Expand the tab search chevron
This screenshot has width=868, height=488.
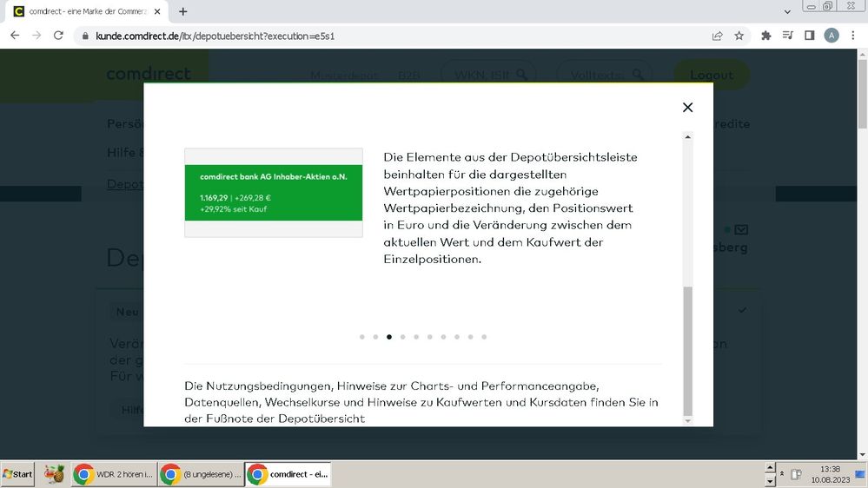pos(787,11)
